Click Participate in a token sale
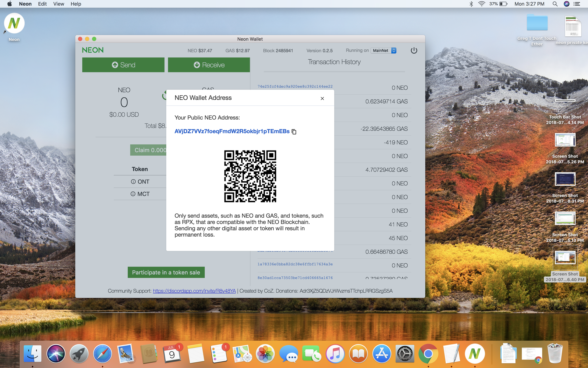The image size is (588, 368). [166, 272]
